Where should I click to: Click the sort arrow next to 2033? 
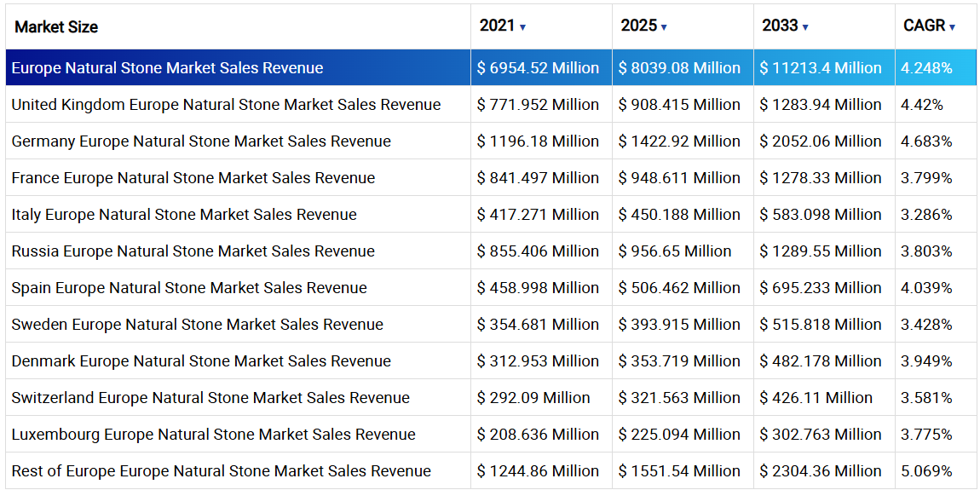click(805, 27)
